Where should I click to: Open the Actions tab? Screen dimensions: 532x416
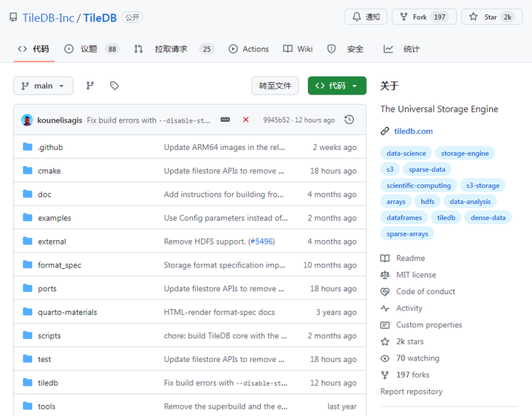pos(249,50)
